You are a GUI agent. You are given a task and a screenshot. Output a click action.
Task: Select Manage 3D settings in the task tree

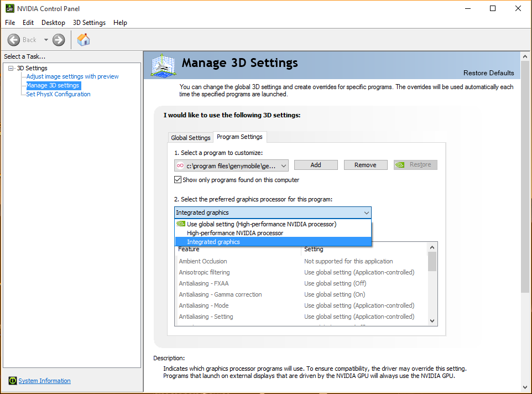click(x=53, y=85)
